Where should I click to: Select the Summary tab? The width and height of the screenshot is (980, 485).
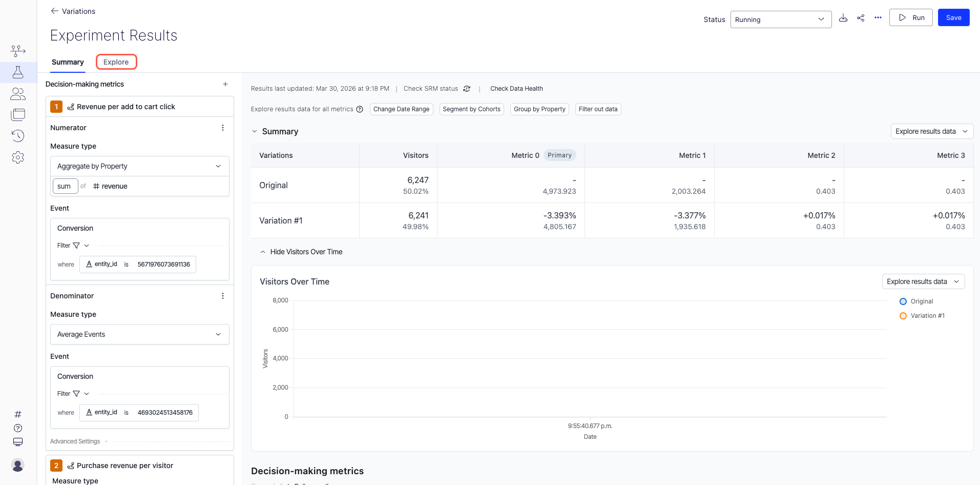pyautogui.click(x=68, y=62)
